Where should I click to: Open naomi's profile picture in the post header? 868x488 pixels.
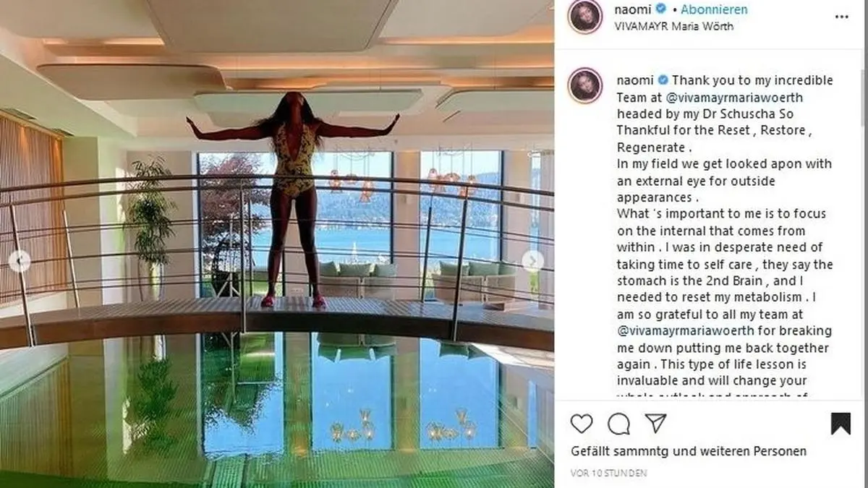tap(585, 17)
